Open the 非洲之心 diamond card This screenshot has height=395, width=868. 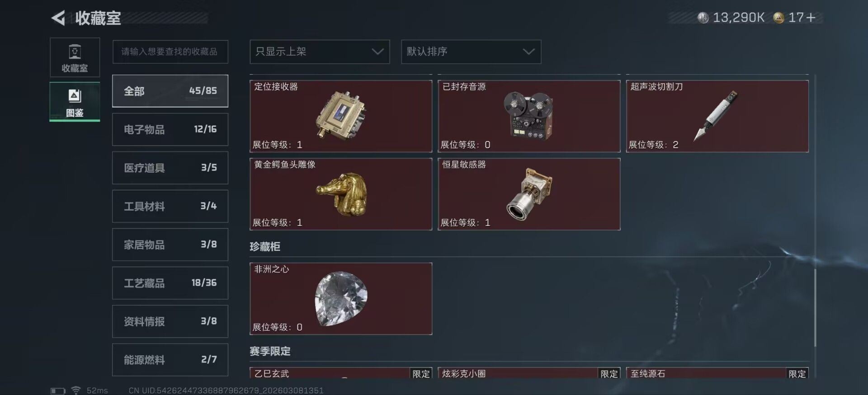341,299
